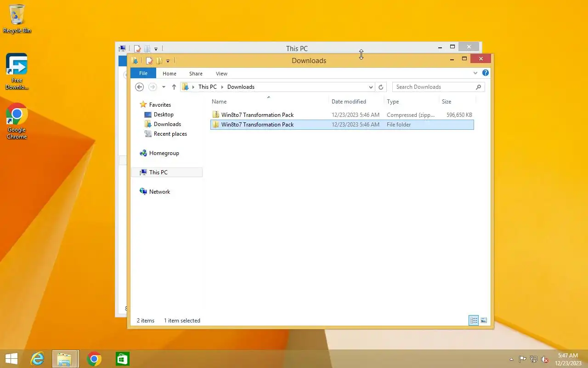Select Network in navigation pane

tap(159, 192)
